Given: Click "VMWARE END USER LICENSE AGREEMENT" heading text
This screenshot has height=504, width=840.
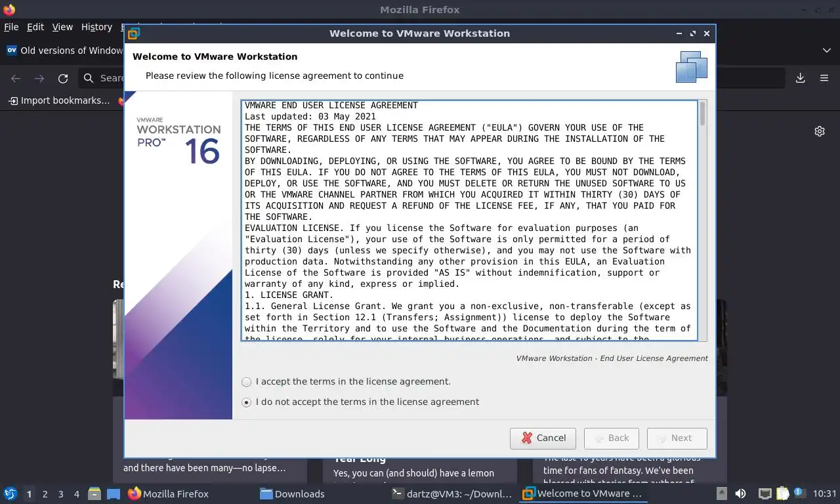Looking at the screenshot, I should [331, 106].
